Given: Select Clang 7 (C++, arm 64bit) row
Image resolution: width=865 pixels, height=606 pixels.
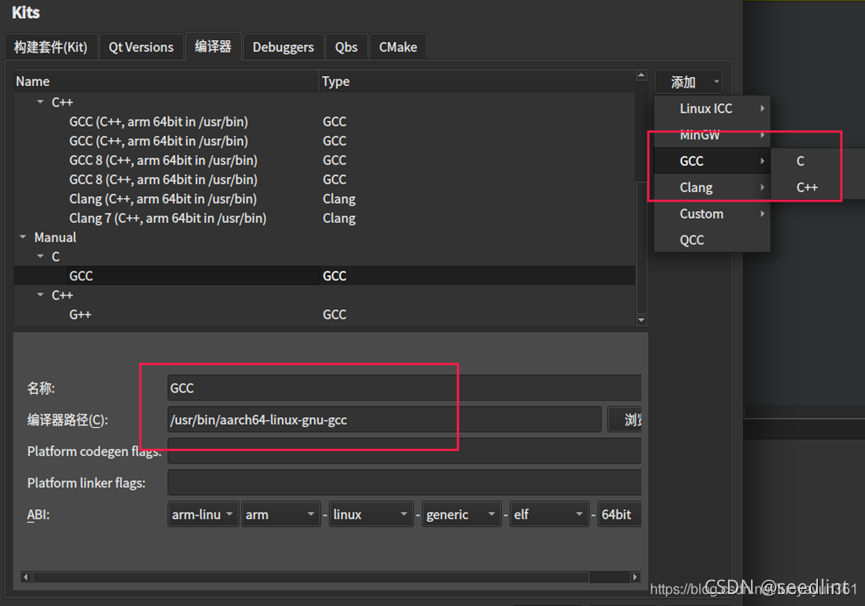Looking at the screenshot, I should 324,218.
